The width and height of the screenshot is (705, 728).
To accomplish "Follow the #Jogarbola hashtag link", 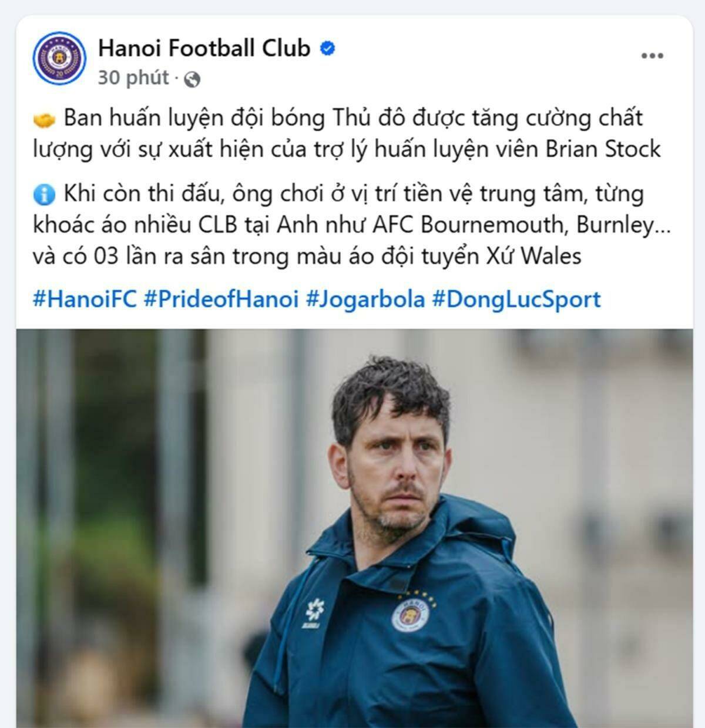I will tap(365, 299).
